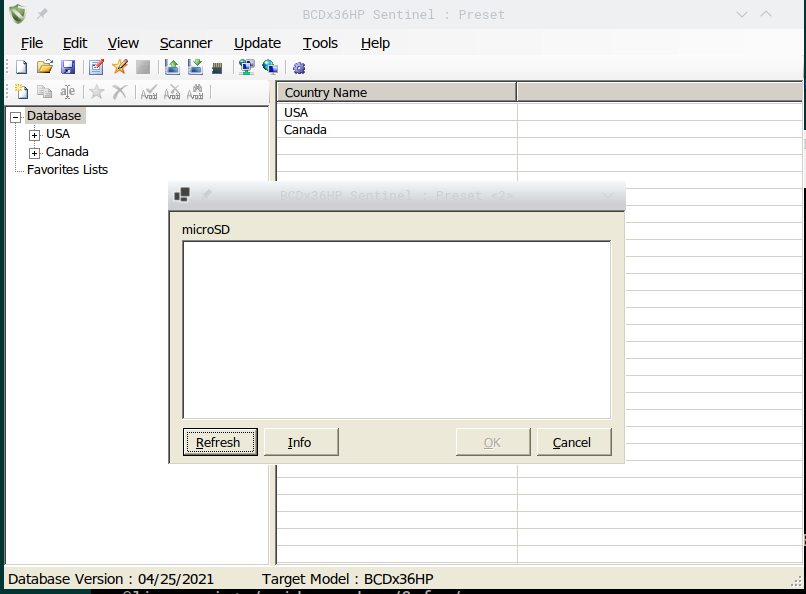The image size is (806, 594).
Task: Click the gray star favorite icon
Action: point(97,92)
